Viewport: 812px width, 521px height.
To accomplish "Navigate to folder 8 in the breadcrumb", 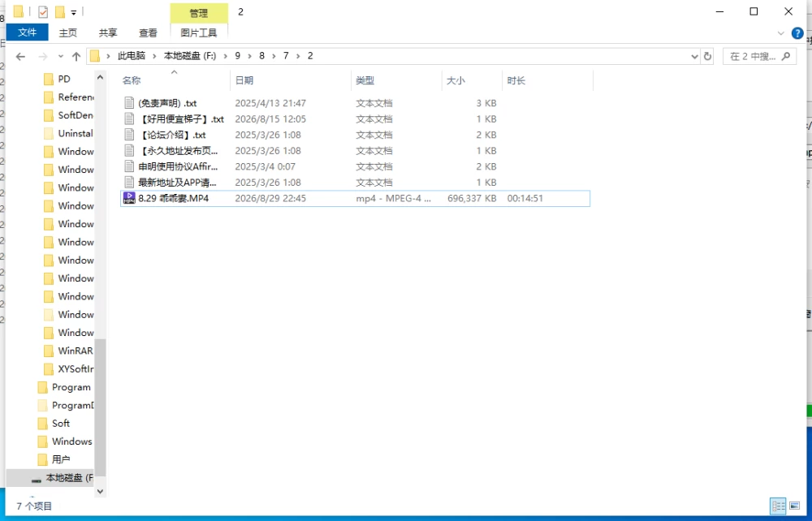I will point(261,56).
